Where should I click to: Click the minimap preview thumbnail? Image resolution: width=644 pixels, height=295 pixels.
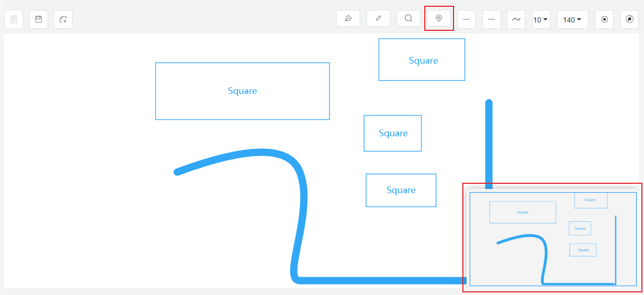click(553, 239)
